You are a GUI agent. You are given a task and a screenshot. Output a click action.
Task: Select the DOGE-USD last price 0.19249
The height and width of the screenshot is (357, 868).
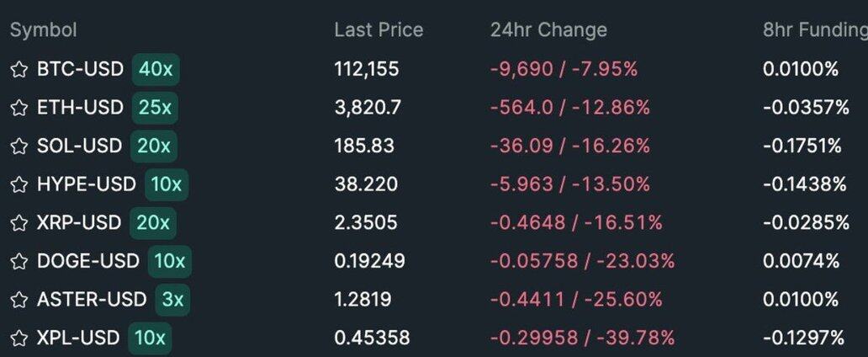coord(369,262)
